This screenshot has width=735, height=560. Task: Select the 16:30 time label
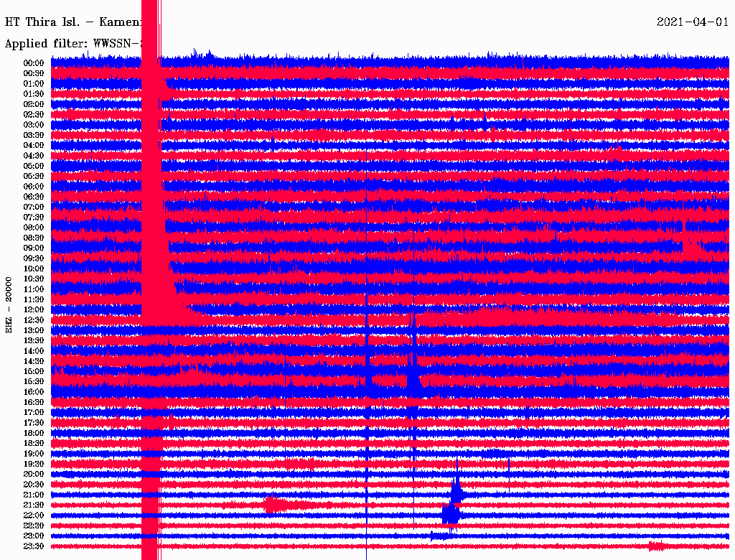(x=34, y=402)
